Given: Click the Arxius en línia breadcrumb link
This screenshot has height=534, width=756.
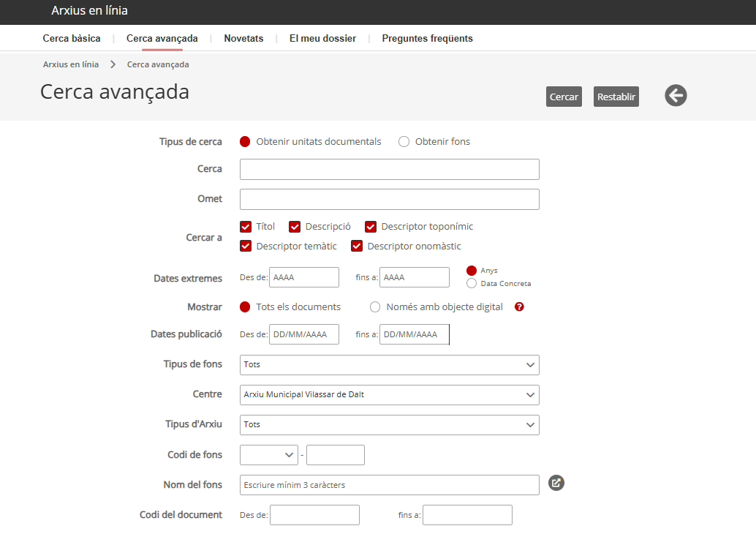Looking at the screenshot, I should point(71,64).
